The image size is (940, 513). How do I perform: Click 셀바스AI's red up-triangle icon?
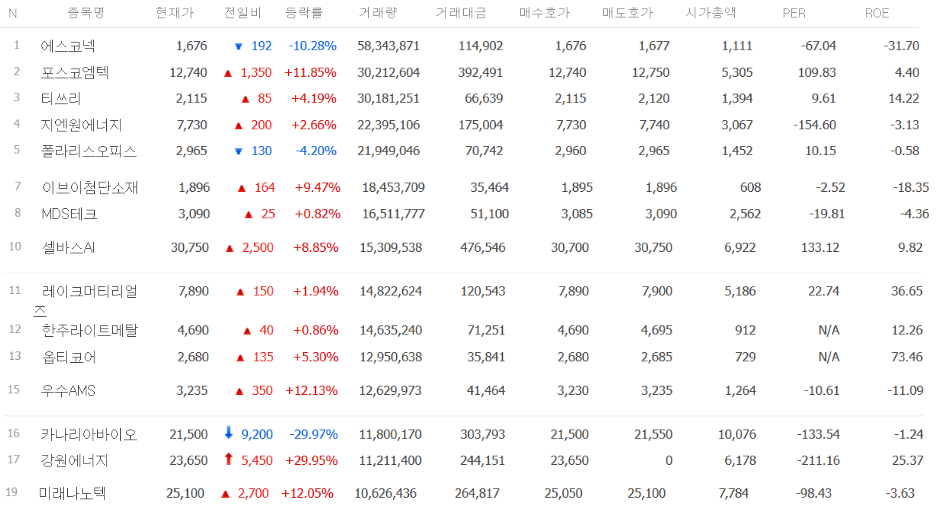click(230, 248)
